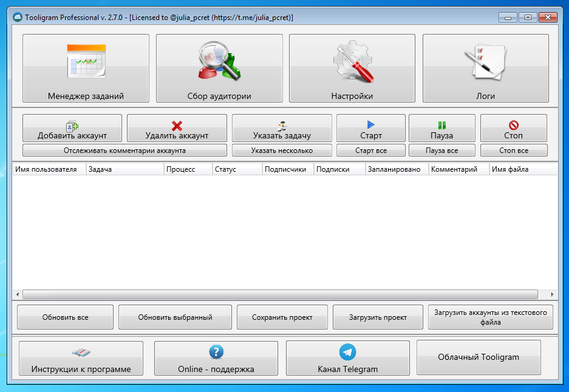Click Старт все button
569x392 pixels.
(371, 150)
